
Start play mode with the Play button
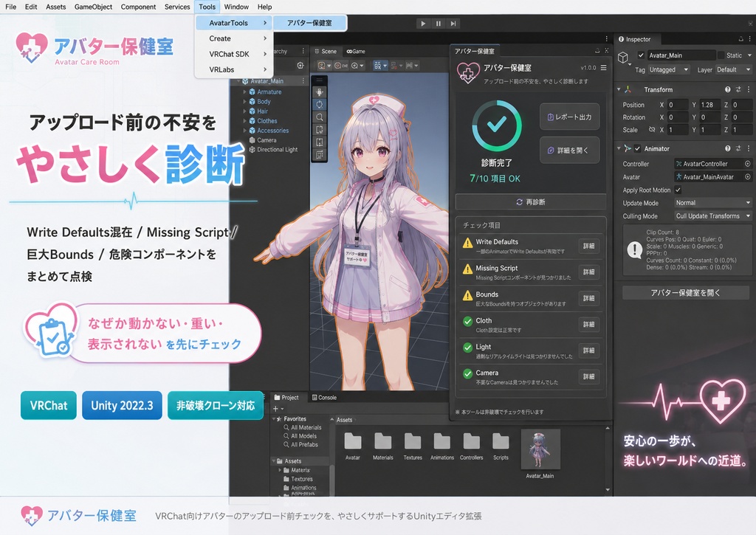tap(423, 23)
